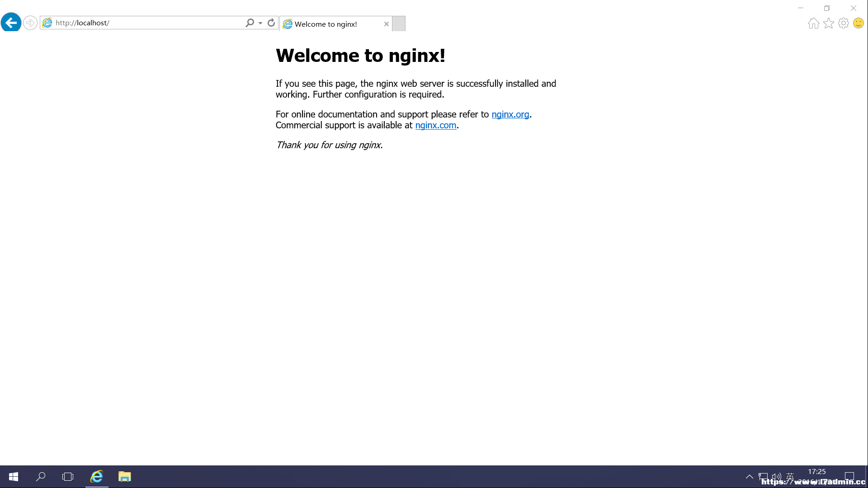Viewport: 868px width, 488px height.
Task: Go to the Home page icon
Action: (813, 23)
